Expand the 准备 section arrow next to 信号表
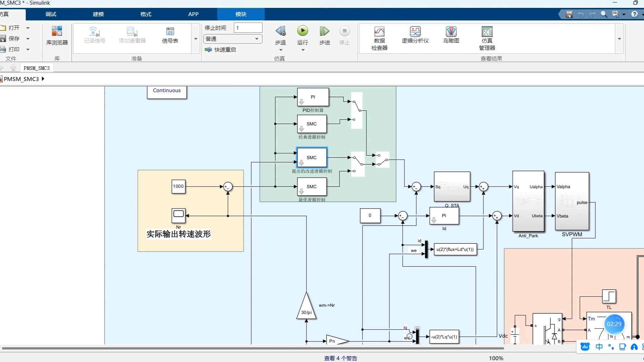The width and height of the screenshot is (644, 362). 196,39
